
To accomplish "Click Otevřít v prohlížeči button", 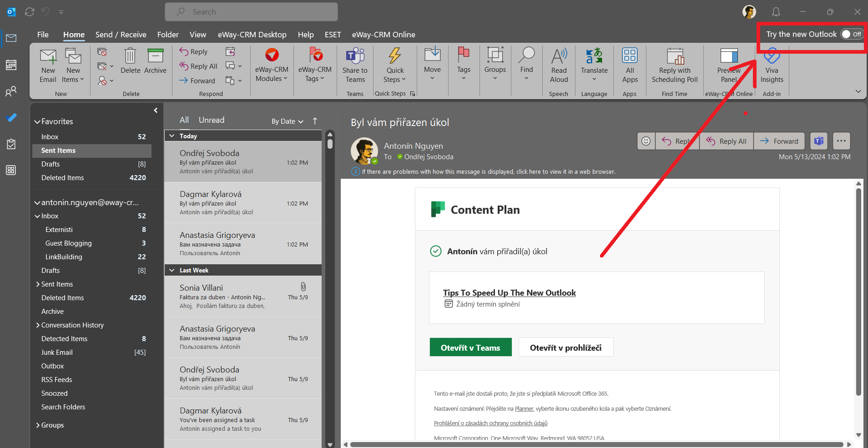I will coord(565,347).
